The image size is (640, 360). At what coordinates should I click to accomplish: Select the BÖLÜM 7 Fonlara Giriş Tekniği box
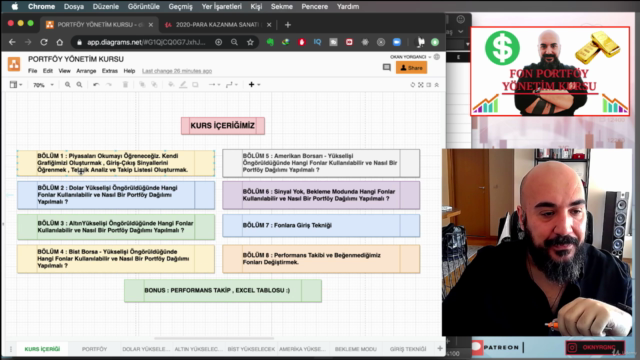(321, 226)
